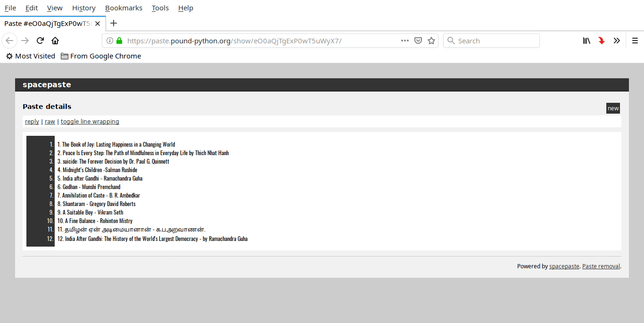The image size is (644, 323).
Task: Open a new tab with plus button
Action: click(114, 23)
